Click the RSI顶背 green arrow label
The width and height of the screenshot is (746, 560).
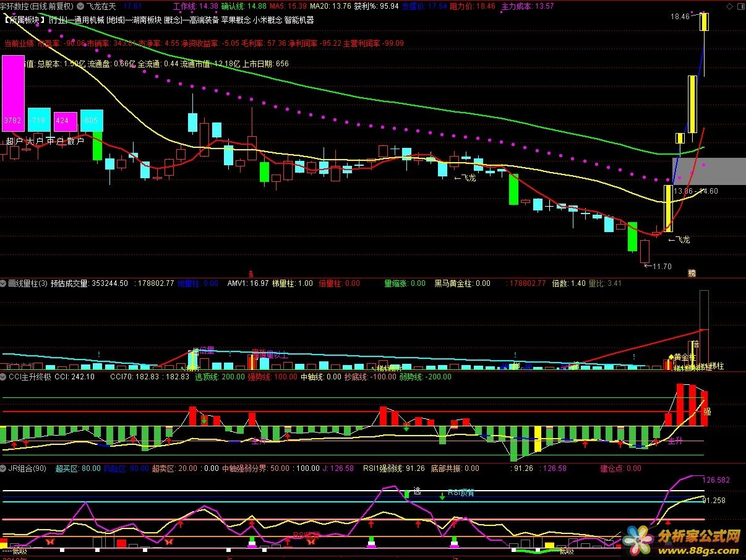pyautogui.click(x=461, y=493)
